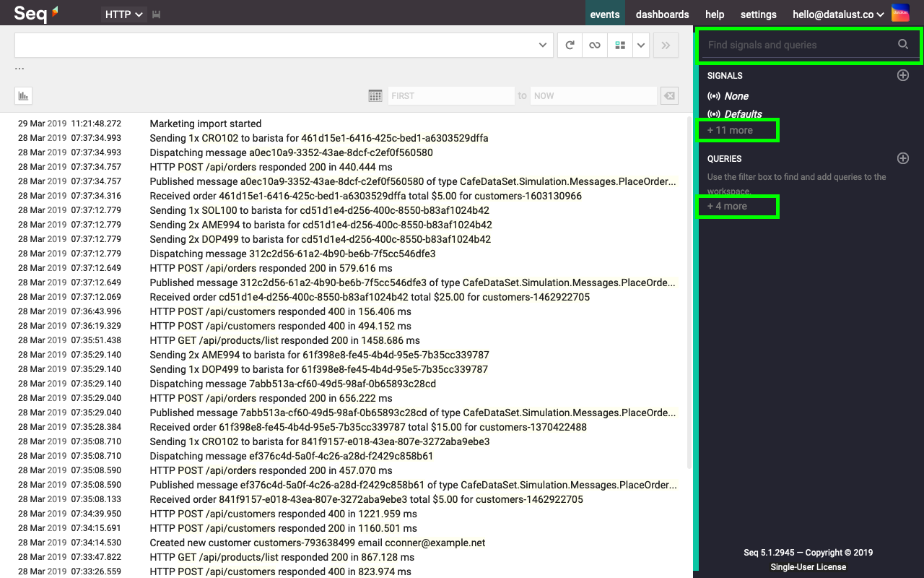Open the dropdown beside the grid icon
Image resolution: width=924 pixels, height=578 pixels.
click(x=641, y=45)
